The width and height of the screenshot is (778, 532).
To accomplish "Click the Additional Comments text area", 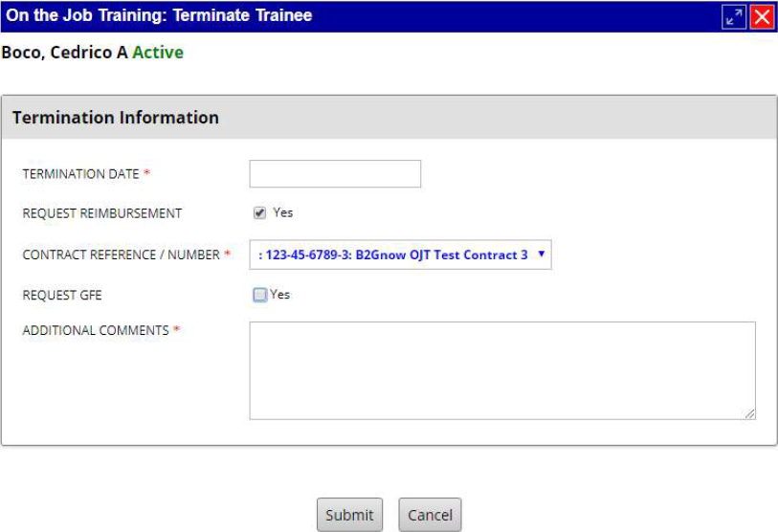I will pyautogui.click(x=501, y=370).
